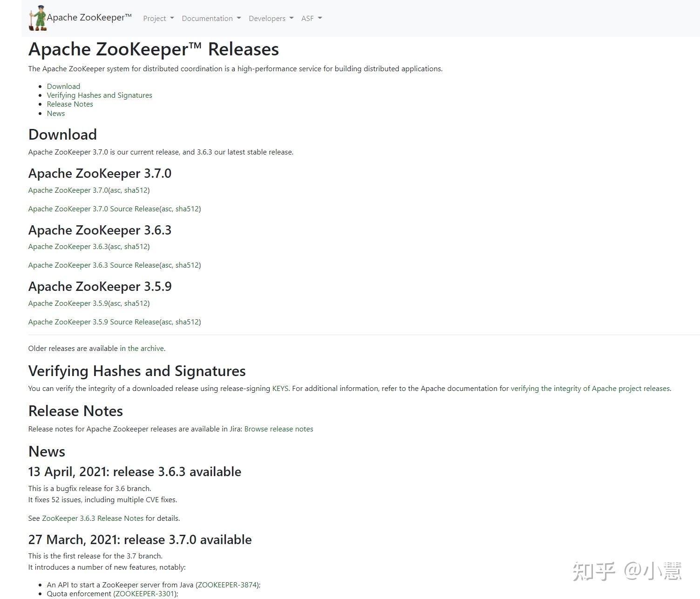Click the text 'It fixes 52 issues, including multiple CVE fixes.'
Screen dimensions: 700x599
coord(102,499)
